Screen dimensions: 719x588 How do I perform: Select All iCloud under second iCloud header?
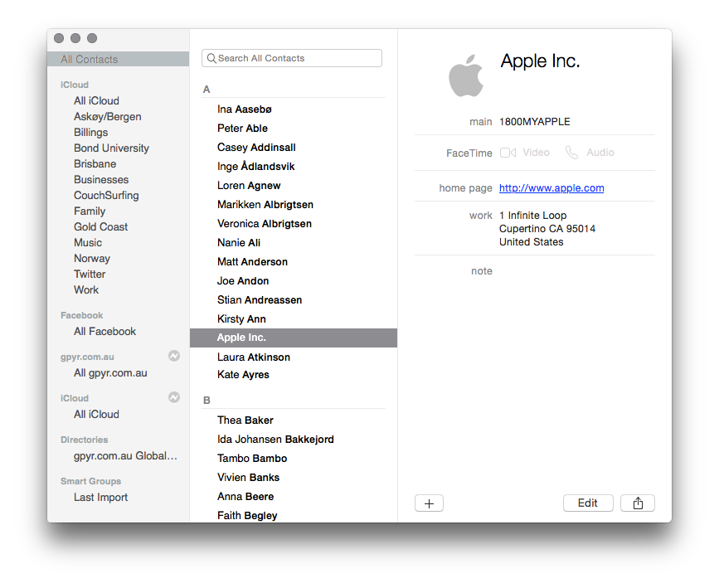coord(96,415)
